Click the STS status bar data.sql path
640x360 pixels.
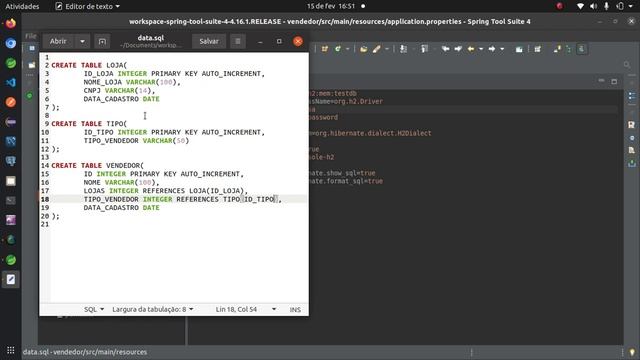[x=84, y=352]
